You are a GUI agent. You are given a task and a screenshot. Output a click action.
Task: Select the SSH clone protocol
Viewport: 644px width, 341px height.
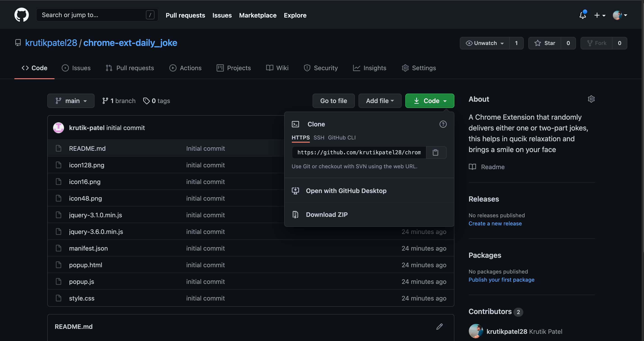[x=319, y=138]
